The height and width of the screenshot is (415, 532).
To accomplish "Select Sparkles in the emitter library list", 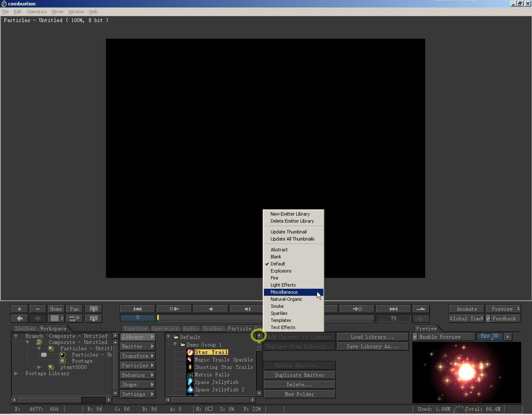I will point(279,313).
